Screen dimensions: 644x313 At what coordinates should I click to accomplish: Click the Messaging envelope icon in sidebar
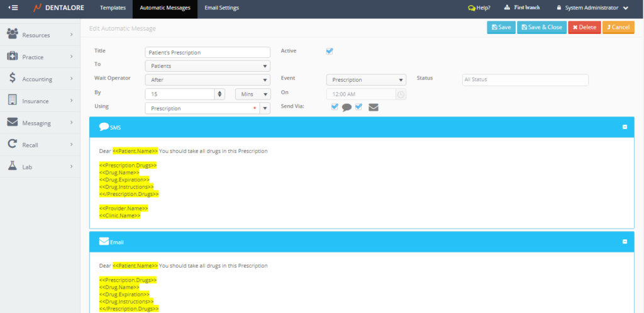pos(12,123)
